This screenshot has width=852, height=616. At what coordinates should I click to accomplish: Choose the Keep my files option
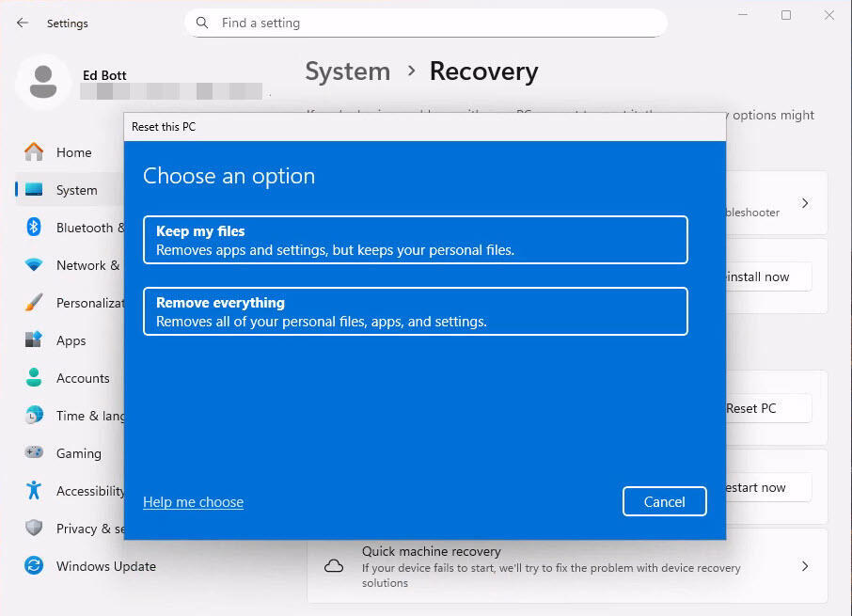[415, 240]
